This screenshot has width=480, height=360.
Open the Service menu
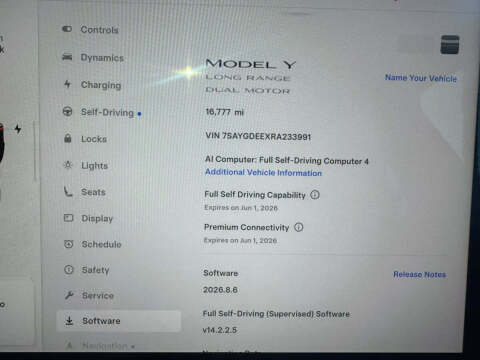(x=98, y=295)
